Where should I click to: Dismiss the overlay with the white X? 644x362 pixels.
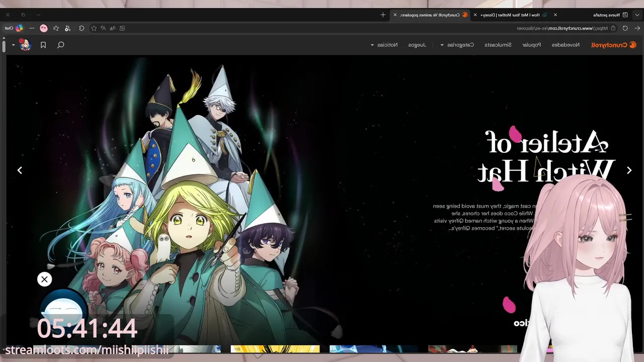coord(44,279)
